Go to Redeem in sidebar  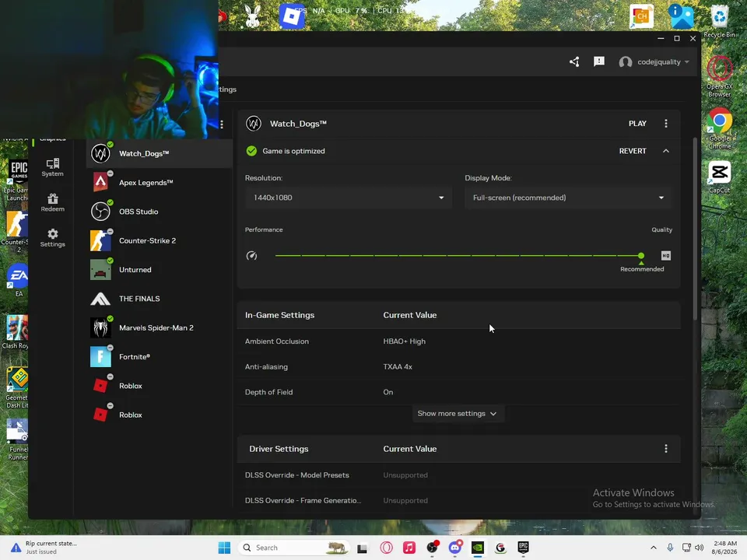coord(52,202)
